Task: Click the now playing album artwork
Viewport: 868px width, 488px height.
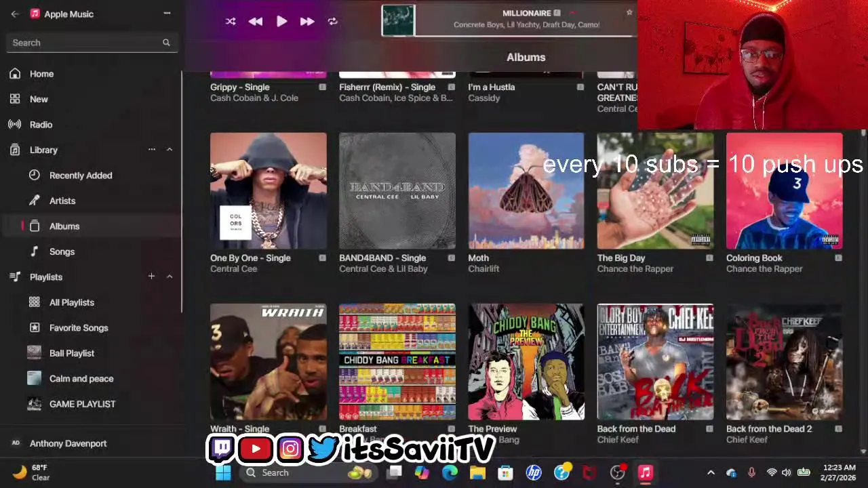Action: coord(398,20)
